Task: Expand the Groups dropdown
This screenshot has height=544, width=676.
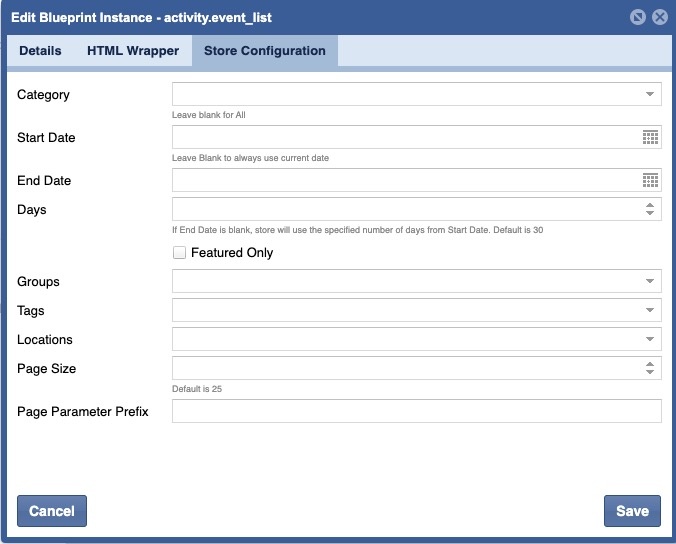Action: coord(650,282)
